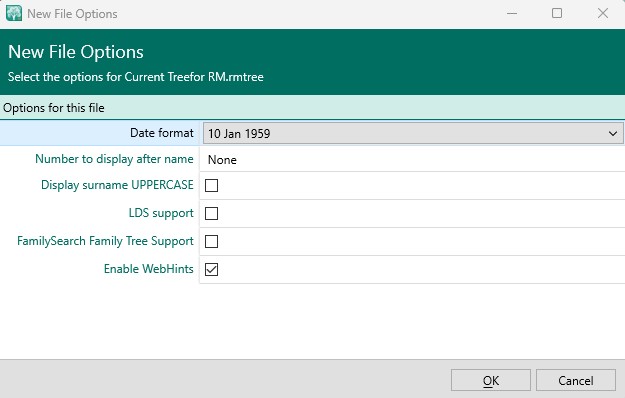Screen dimensions: 625x398
Task: Close the New File Options dialog
Action: coord(603,14)
